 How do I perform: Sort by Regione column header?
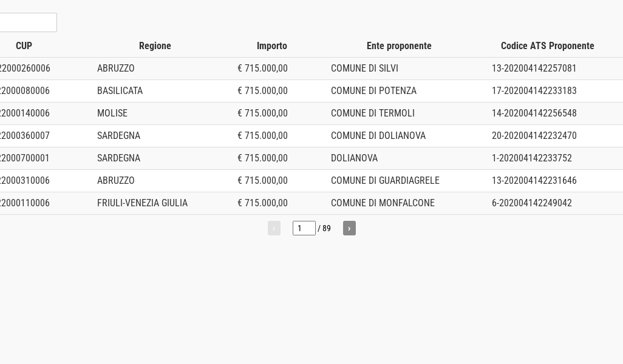[x=155, y=46]
